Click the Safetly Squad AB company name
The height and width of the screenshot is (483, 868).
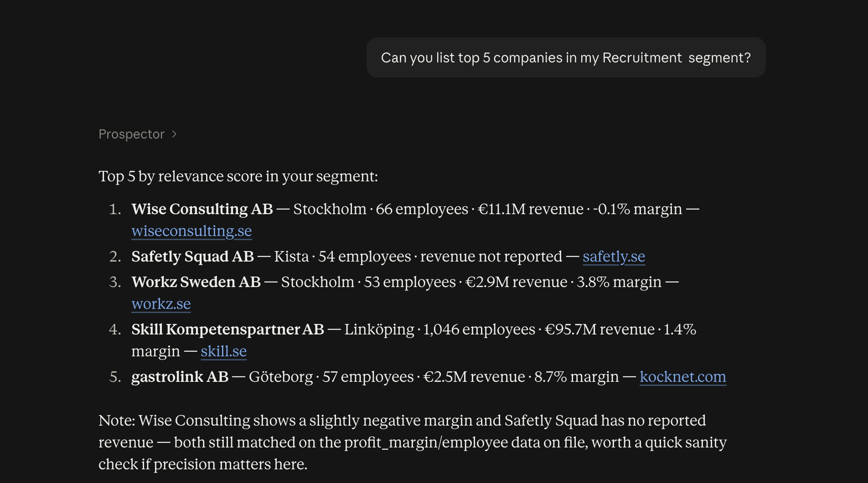pyautogui.click(x=192, y=257)
